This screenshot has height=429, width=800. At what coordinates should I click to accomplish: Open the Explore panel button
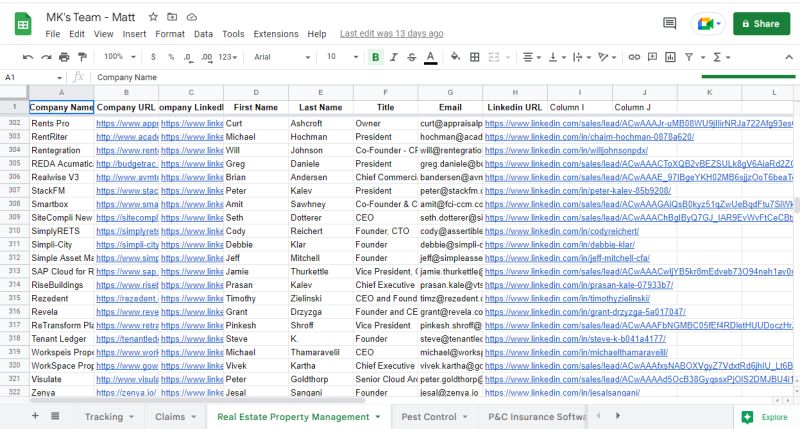pos(765,417)
